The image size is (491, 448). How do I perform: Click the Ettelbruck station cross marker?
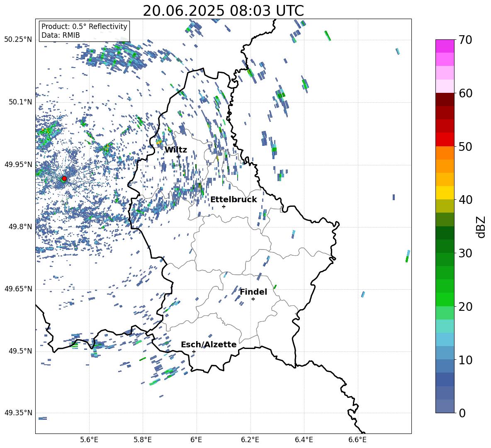(224, 206)
